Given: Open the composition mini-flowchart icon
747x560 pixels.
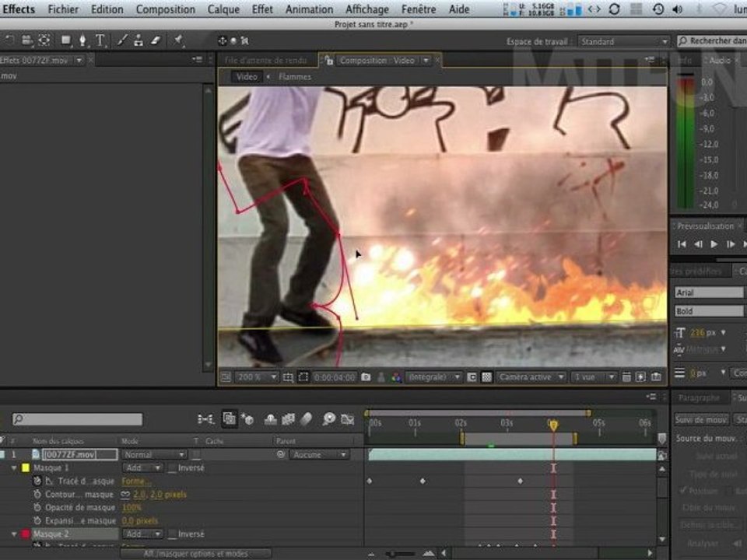Looking at the screenshot, I should pos(205,419).
